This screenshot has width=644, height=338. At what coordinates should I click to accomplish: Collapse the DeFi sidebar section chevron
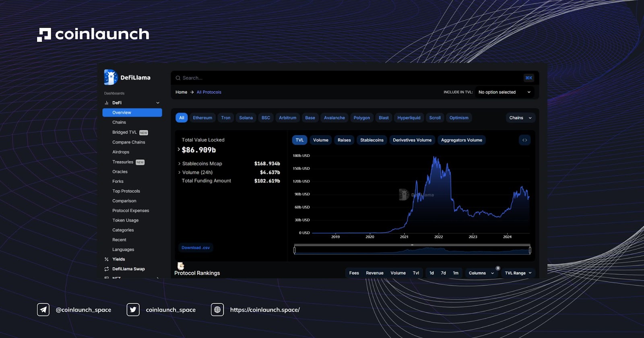pos(158,103)
